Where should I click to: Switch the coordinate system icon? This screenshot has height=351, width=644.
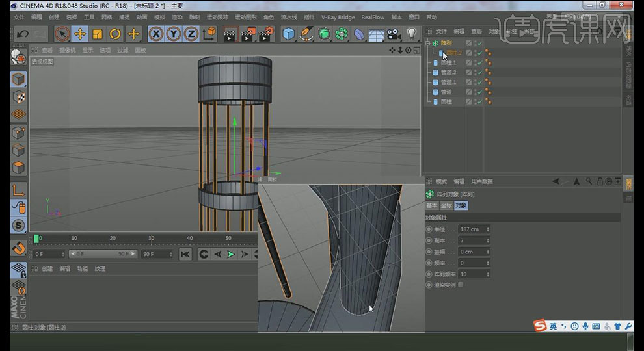point(209,34)
